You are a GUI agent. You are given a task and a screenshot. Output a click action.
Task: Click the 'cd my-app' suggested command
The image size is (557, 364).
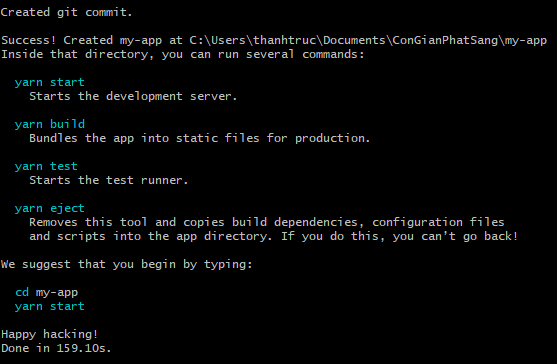pyautogui.click(x=47, y=293)
